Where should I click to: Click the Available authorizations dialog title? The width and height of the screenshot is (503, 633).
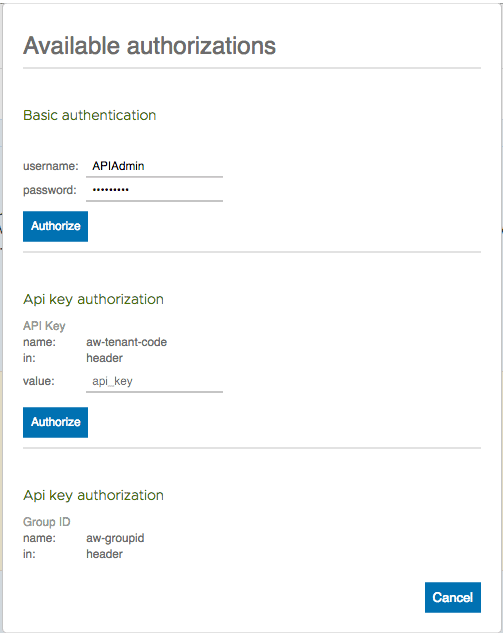(x=149, y=46)
